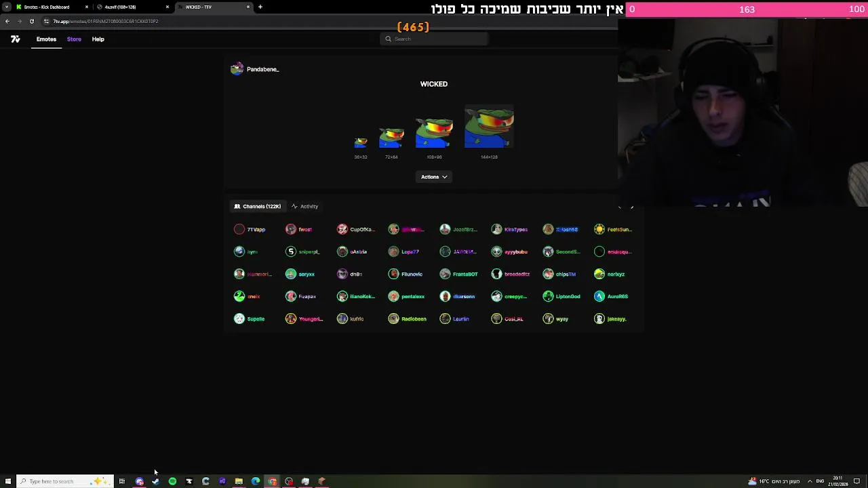Open FeelsSun... channel

click(x=613, y=229)
